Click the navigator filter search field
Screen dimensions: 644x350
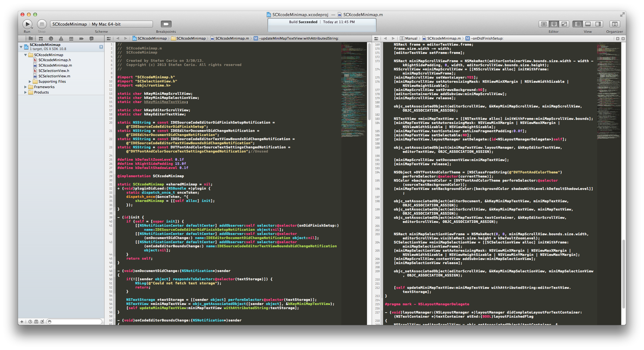tap(75, 321)
